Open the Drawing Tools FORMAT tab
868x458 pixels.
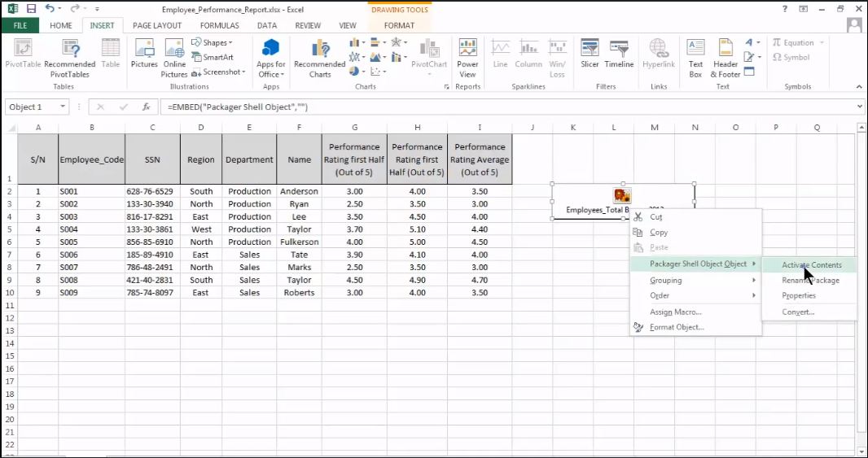pos(399,25)
